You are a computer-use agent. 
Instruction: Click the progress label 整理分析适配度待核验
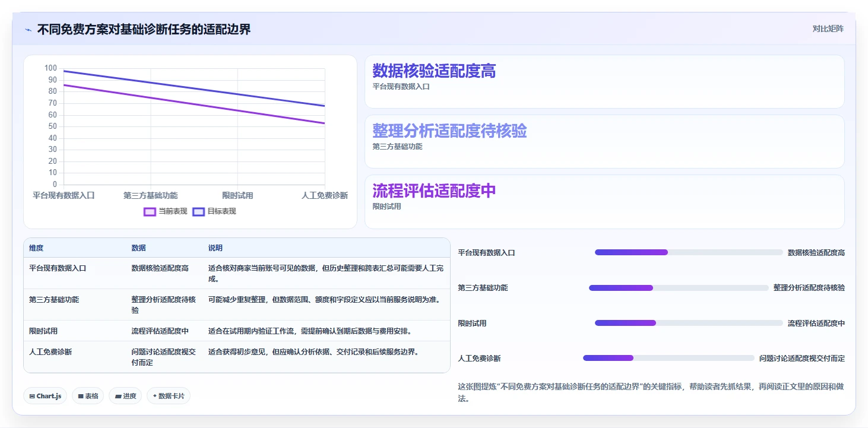tap(809, 288)
